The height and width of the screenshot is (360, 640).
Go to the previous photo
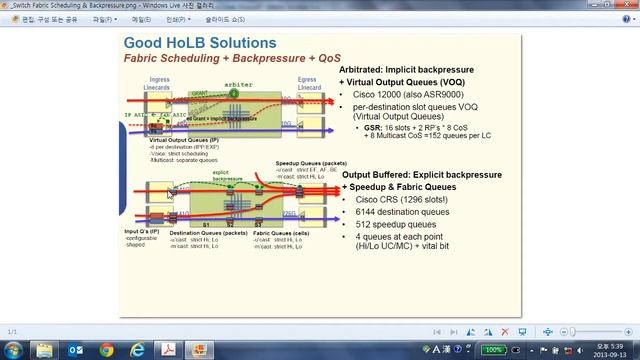[x=437, y=332]
